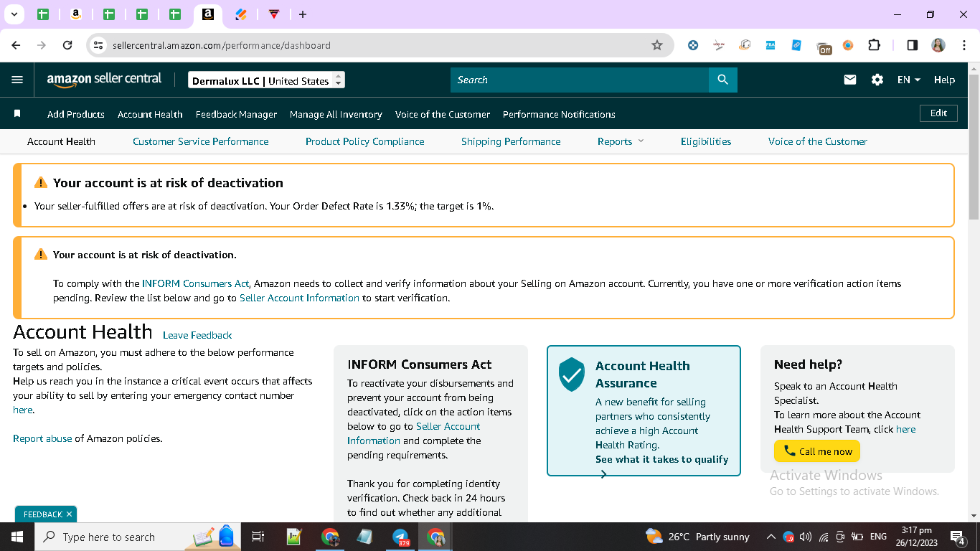This screenshot has height=551, width=980.
Task: Open Voice of the Customer tab beside Eligibilities
Action: (x=818, y=141)
